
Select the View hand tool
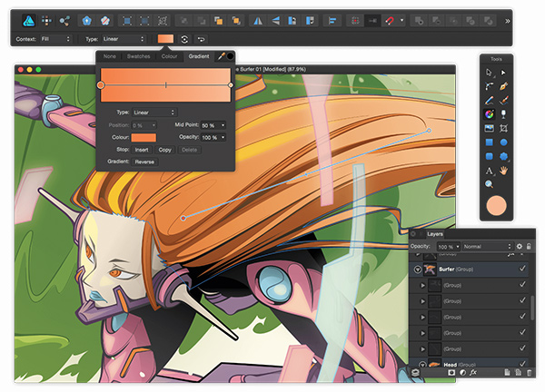click(502, 170)
